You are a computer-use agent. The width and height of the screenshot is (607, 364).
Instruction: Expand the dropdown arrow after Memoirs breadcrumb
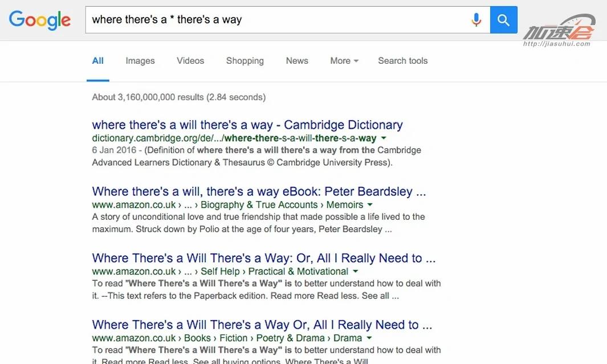point(370,205)
